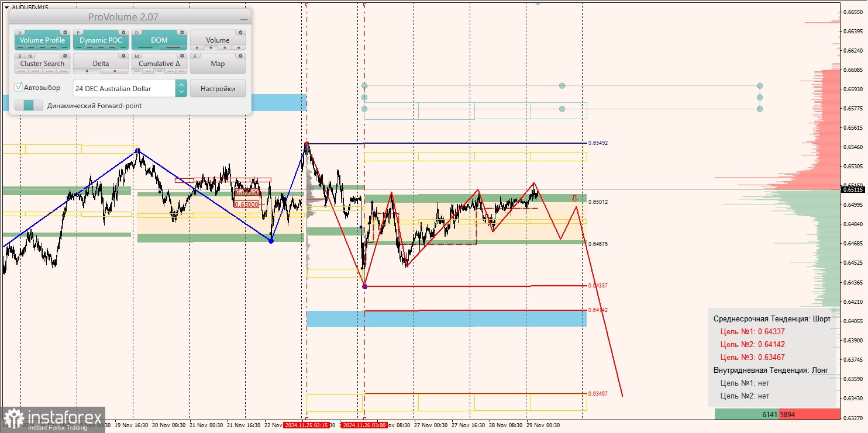
Task: Toggle the Dynamic POC module
Action: pos(101,40)
